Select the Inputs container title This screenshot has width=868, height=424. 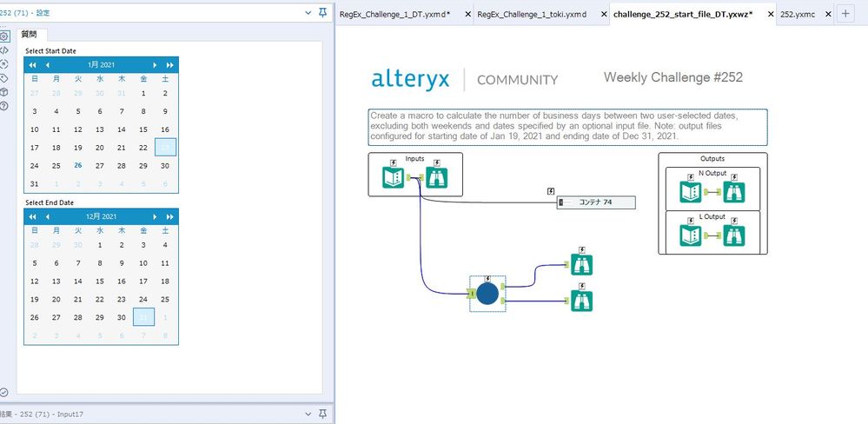414,159
